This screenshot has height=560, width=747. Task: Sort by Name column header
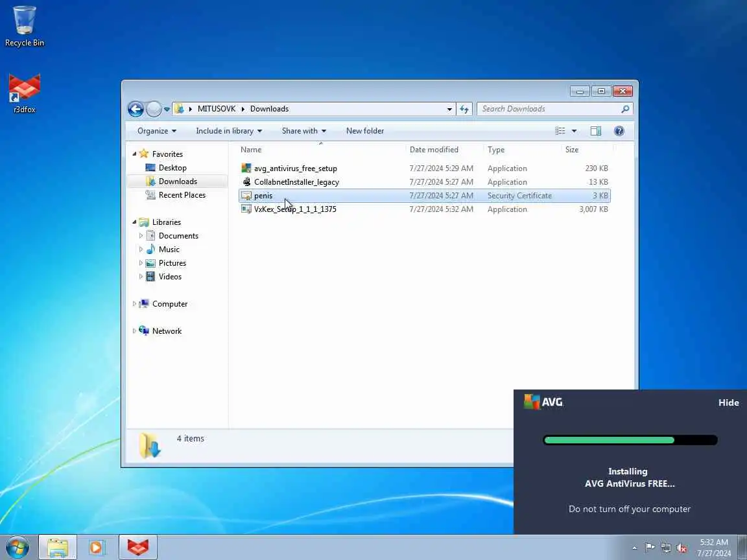click(x=322, y=150)
